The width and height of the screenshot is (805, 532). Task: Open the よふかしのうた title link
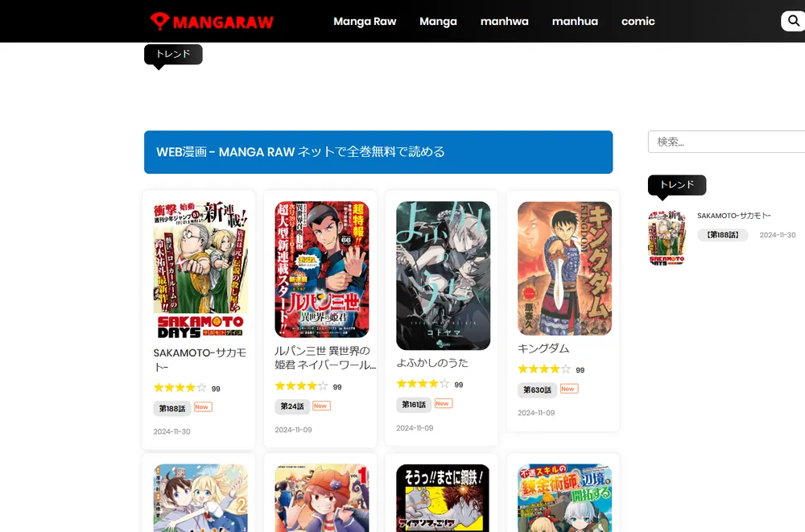pyautogui.click(x=432, y=362)
